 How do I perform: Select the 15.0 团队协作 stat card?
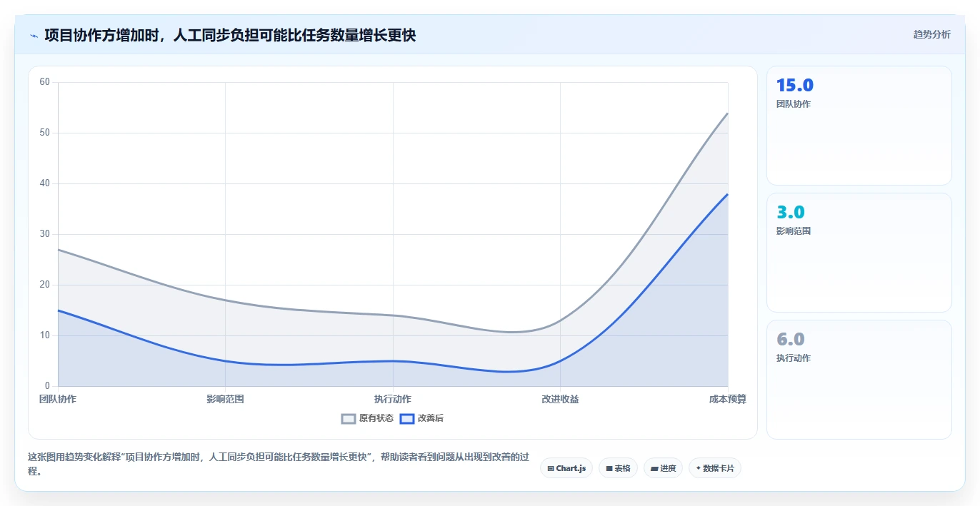859,126
